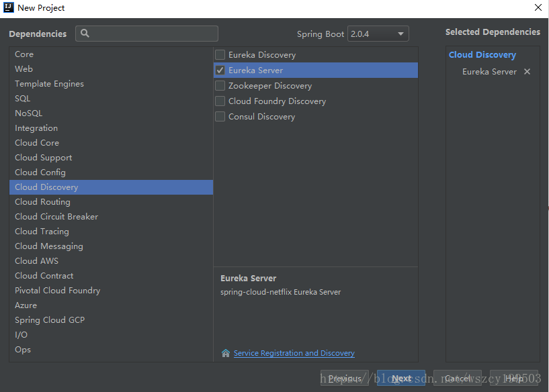Open the Cloud Routing category
The image size is (549, 392).
[111, 202]
